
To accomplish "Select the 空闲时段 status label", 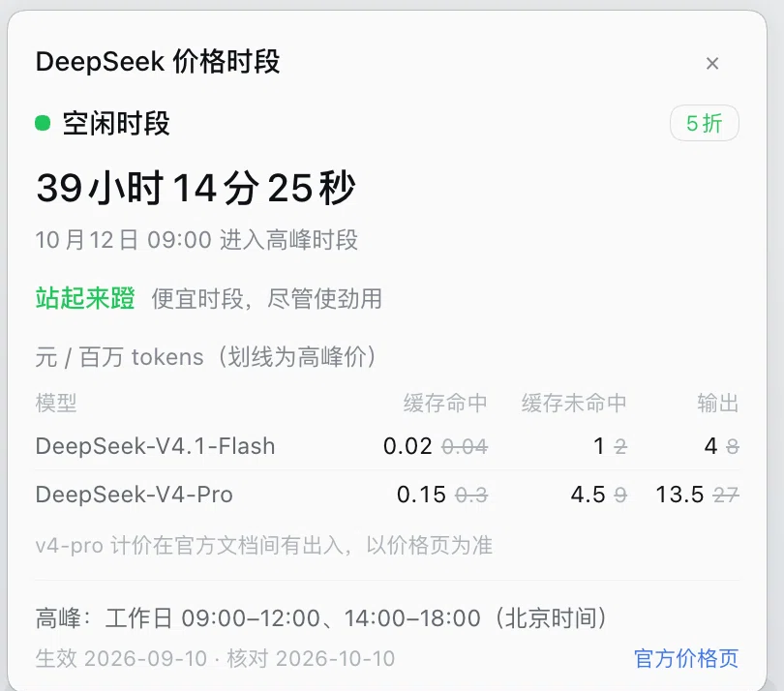I will tap(116, 124).
